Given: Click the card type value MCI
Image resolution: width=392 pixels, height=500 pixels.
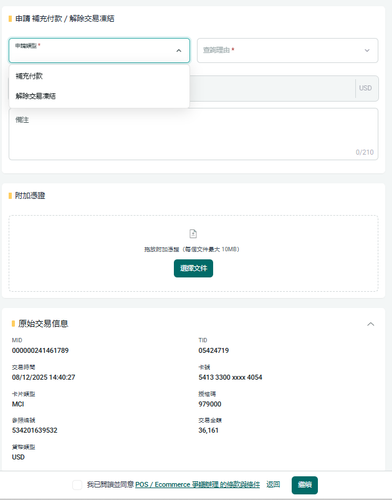Looking at the screenshot, I should pyautogui.click(x=18, y=404).
